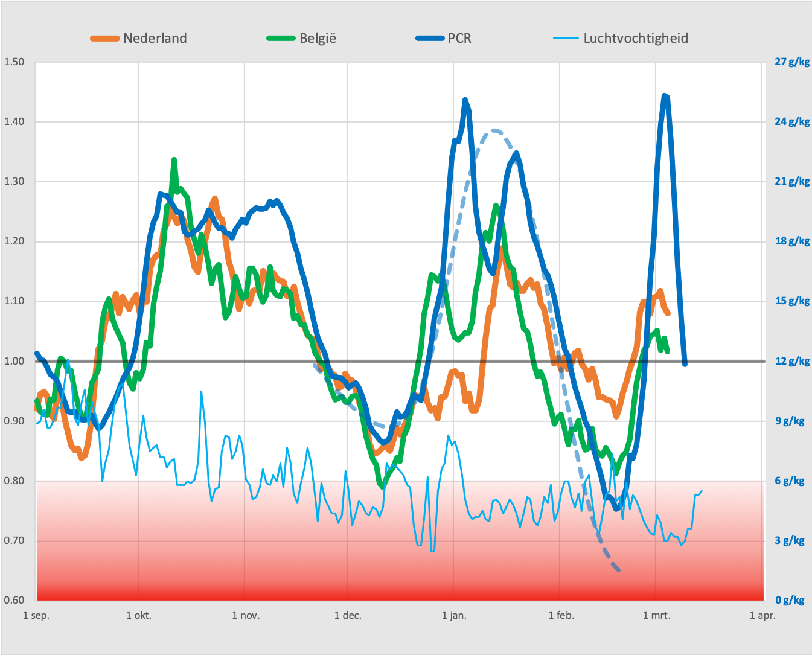Select the green België legend line swatch

tap(281, 39)
